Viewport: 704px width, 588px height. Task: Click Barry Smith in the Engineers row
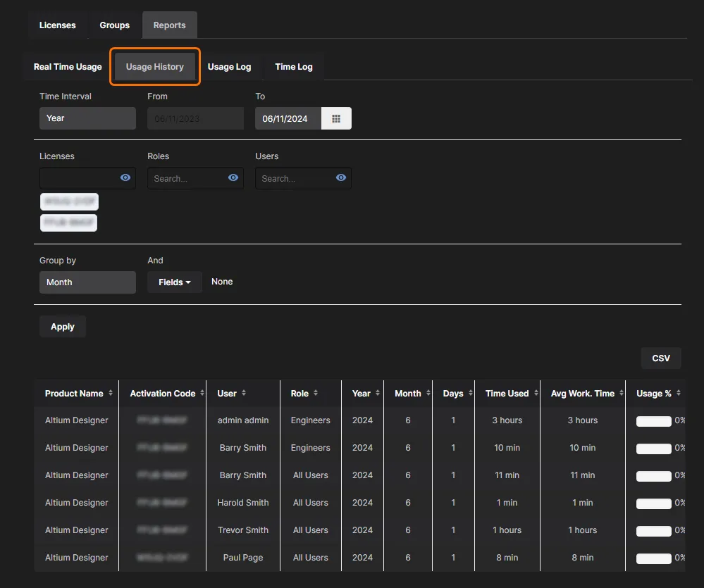coord(243,448)
